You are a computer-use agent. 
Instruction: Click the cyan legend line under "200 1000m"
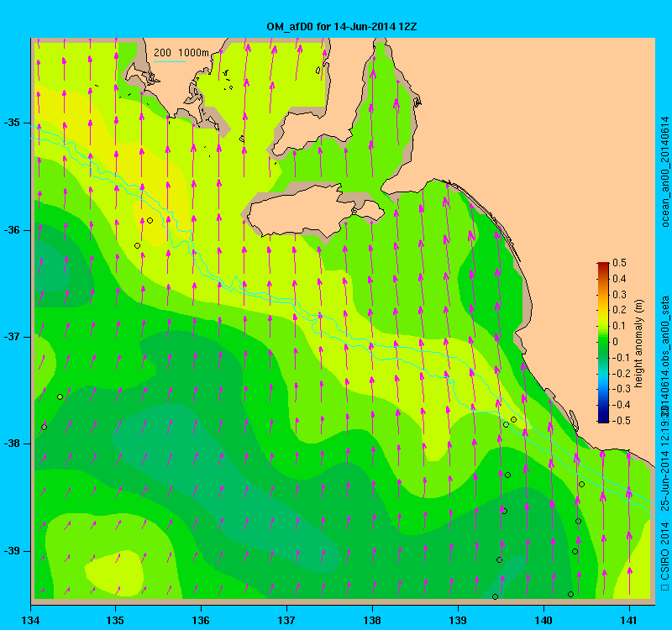pyautogui.click(x=170, y=61)
